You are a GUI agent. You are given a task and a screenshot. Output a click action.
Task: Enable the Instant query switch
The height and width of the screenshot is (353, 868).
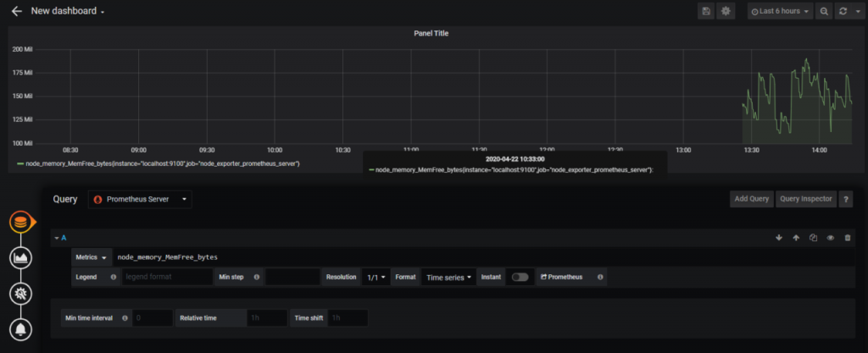(520, 277)
